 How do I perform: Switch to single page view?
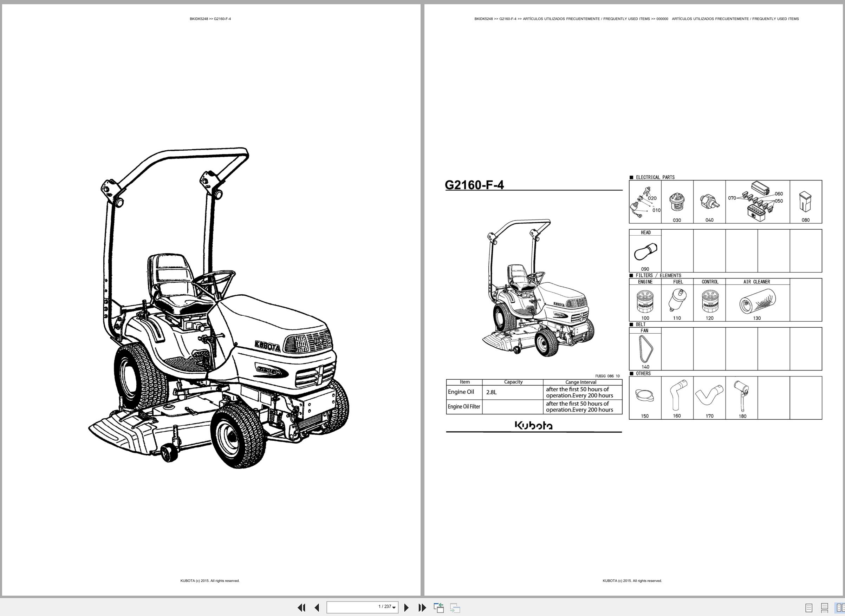(809, 608)
